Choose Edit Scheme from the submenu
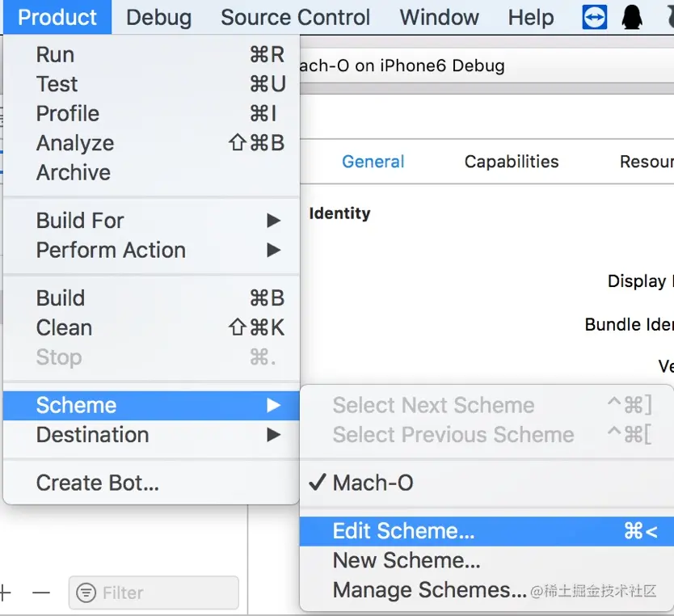 pyautogui.click(x=404, y=531)
